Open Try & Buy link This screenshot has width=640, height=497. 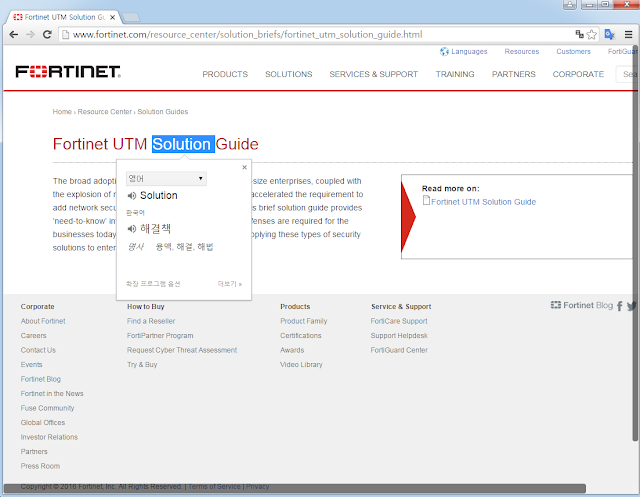[x=142, y=365]
